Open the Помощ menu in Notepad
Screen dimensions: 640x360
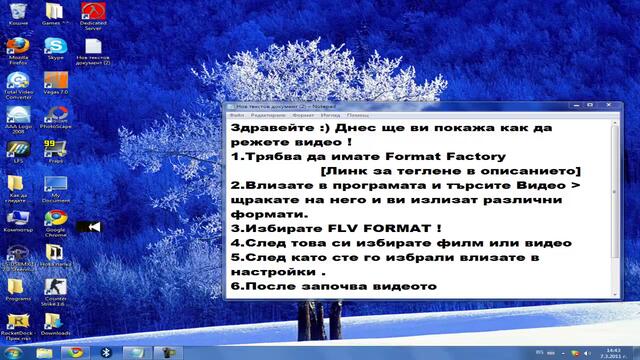click(358, 116)
